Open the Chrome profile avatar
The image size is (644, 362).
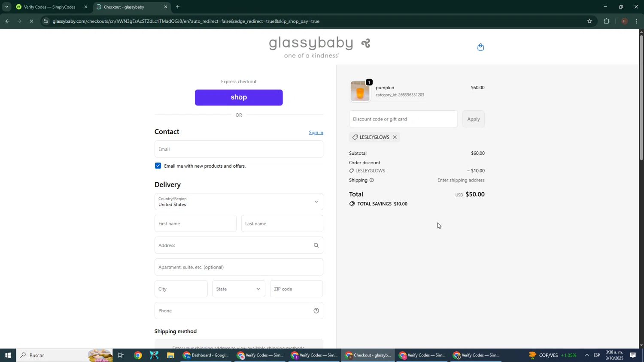click(624, 21)
